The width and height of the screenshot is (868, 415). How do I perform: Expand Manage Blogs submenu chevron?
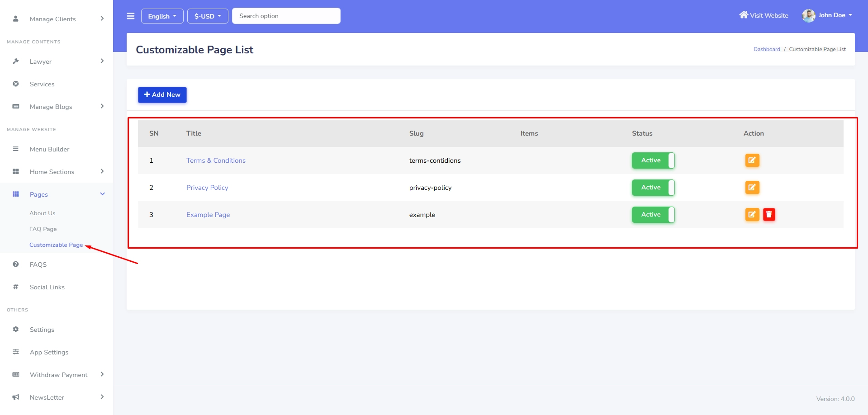pyautogui.click(x=102, y=106)
